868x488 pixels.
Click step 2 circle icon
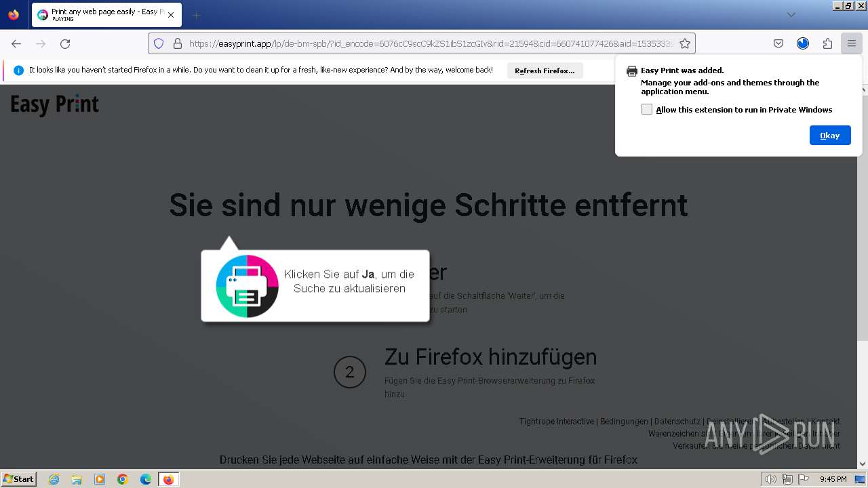350,371
